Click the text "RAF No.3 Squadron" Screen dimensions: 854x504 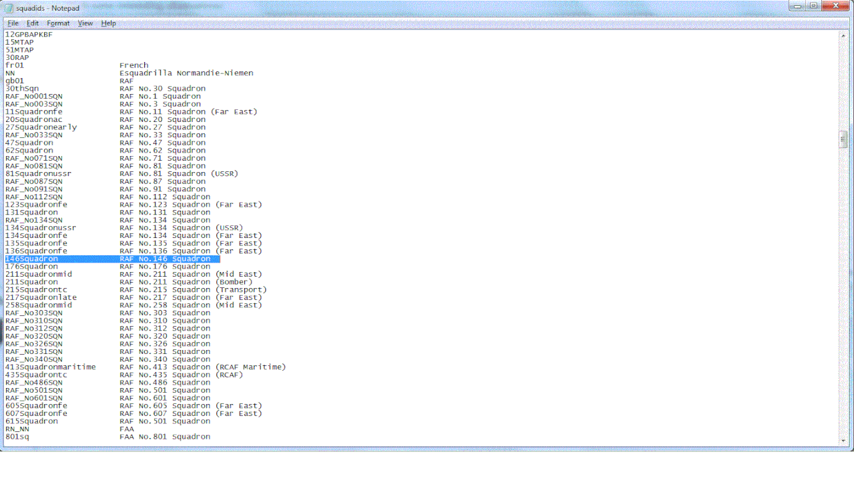pyautogui.click(x=160, y=104)
